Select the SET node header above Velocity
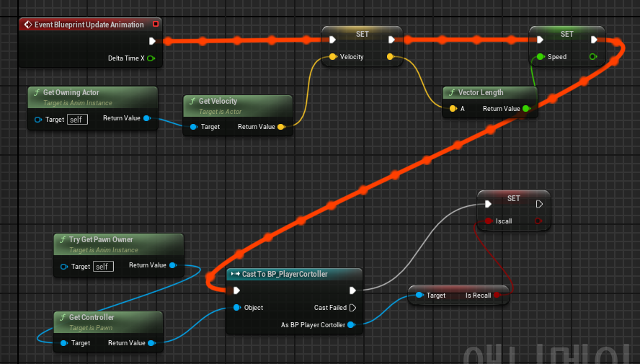The width and height of the screenshot is (640, 364). pyautogui.click(x=362, y=35)
